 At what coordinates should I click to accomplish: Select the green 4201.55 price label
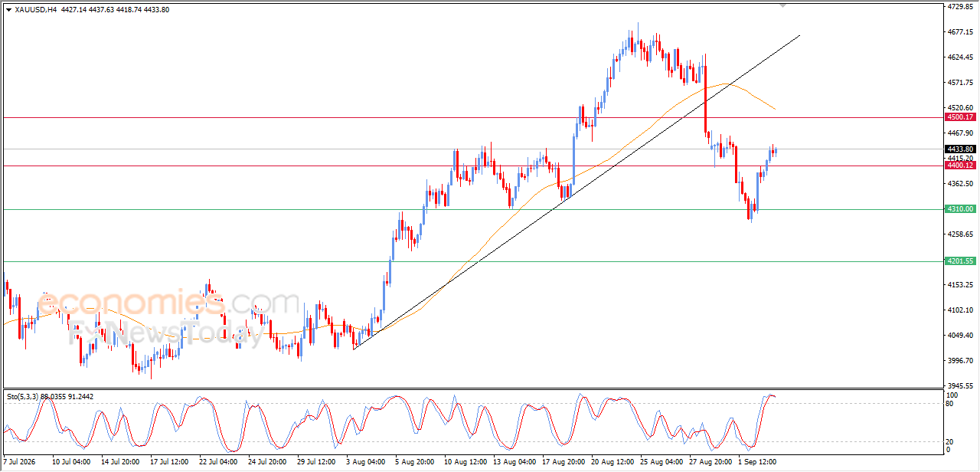click(959, 261)
